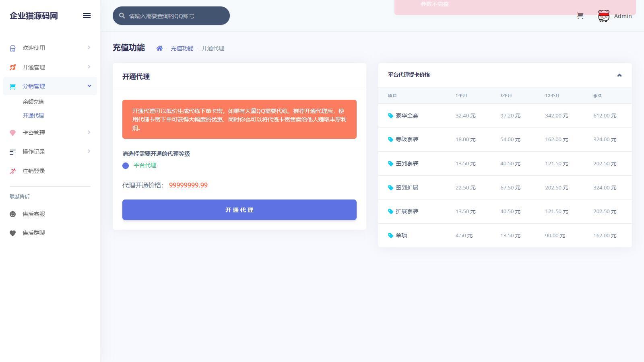Open the 售后群聊 link
The width and height of the screenshot is (644, 362).
50,233
